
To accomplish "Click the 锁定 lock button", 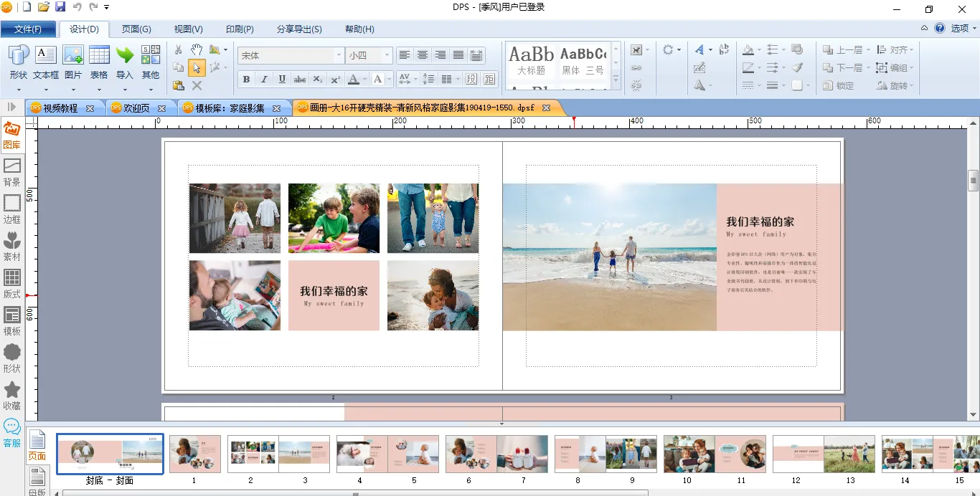I will click(x=839, y=85).
